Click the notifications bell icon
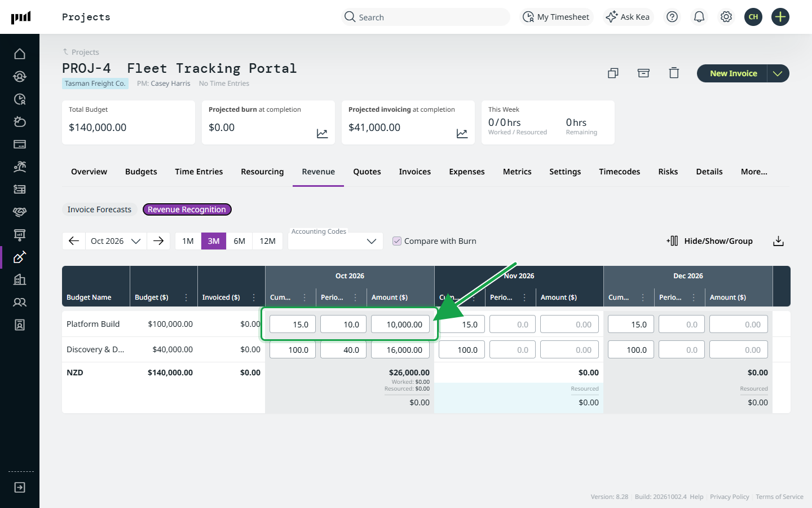The height and width of the screenshot is (508, 812). tap(699, 17)
